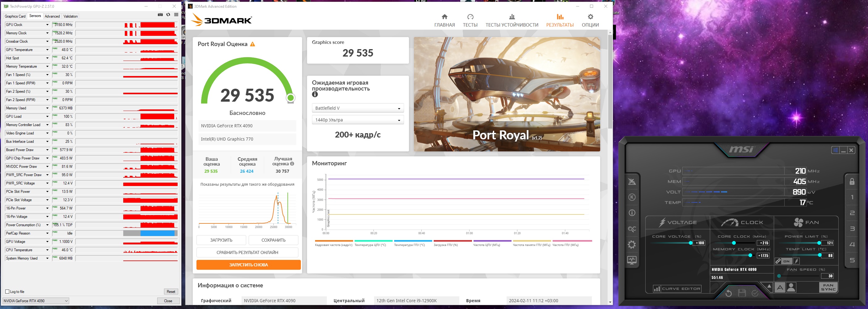The width and height of the screenshot is (868, 309).
Task: Click the Core Clock slider handle
Action: [734, 243]
